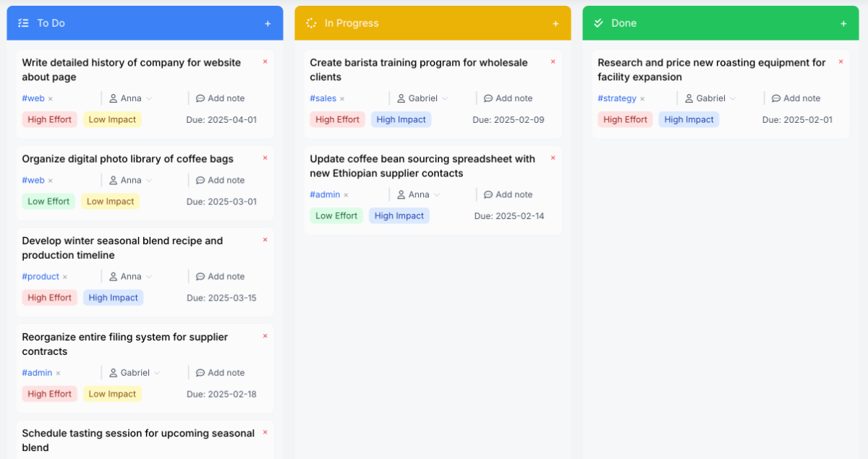Click the Done double-check icon
The width and height of the screenshot is (868, 459).
[599, 23]
